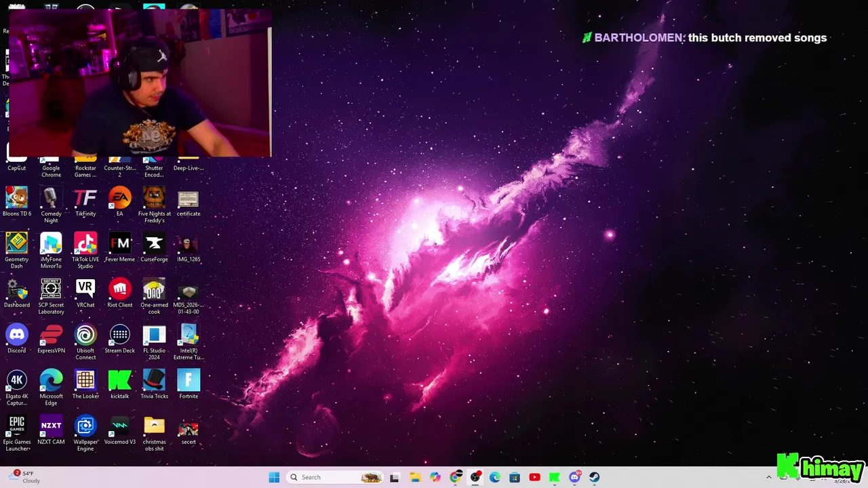Select the EA app desktop shortcut
Viewport: 868px width, 488px height.
click(120, 202)
